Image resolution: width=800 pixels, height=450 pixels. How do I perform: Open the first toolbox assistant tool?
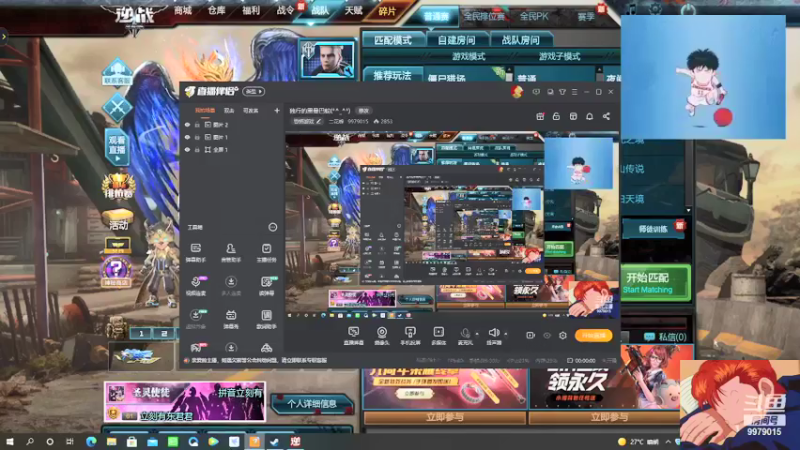[195, 252]
